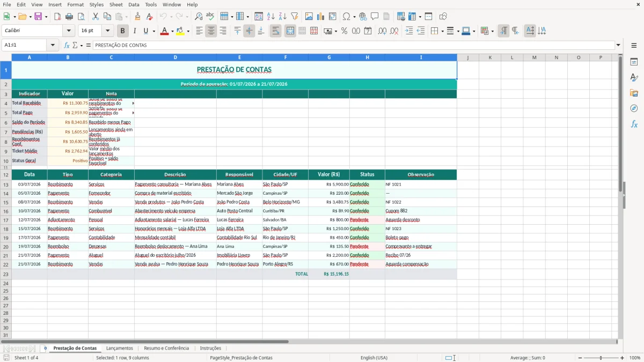Switch to the Lançamentos sheet tab

click(120, 348)
